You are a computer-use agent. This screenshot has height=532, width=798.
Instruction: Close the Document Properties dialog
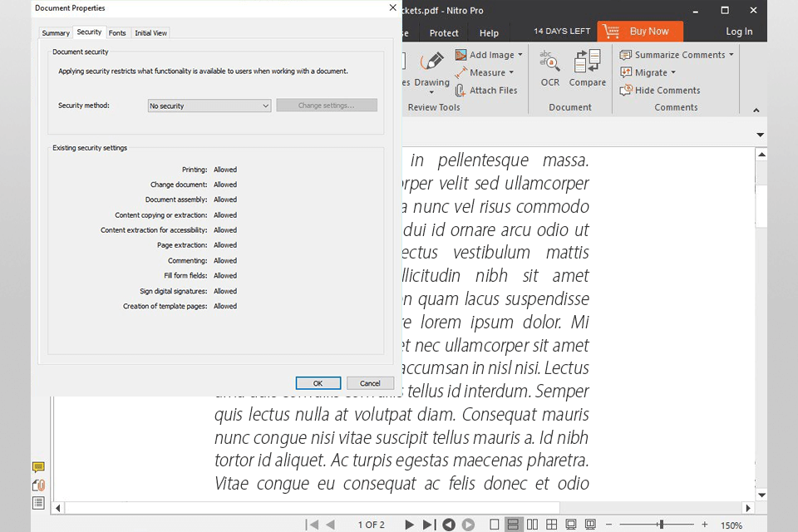pos(392,7)
